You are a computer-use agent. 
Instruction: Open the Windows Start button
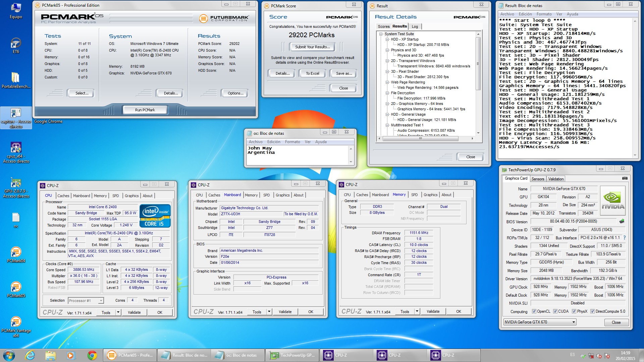coord(9,355)
